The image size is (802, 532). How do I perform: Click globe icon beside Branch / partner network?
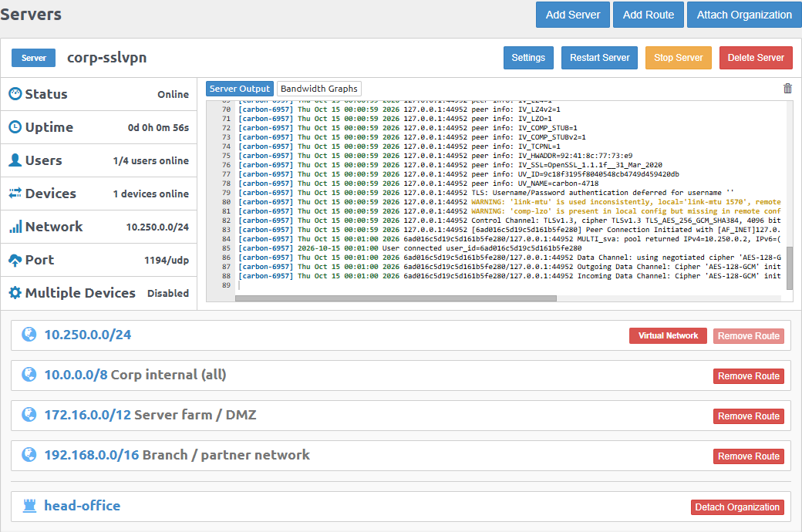tap(29, 454)
